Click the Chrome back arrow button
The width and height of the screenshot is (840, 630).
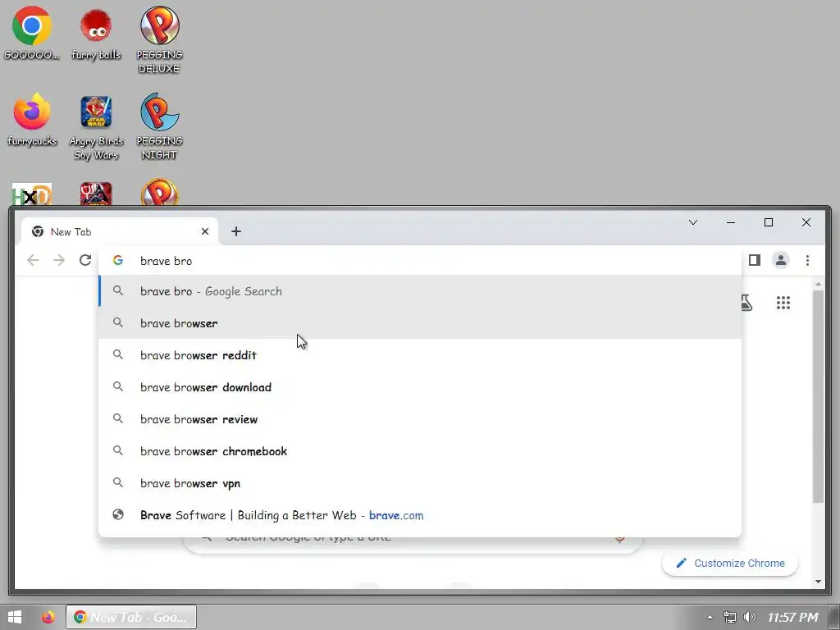click(x=33, y=260)
